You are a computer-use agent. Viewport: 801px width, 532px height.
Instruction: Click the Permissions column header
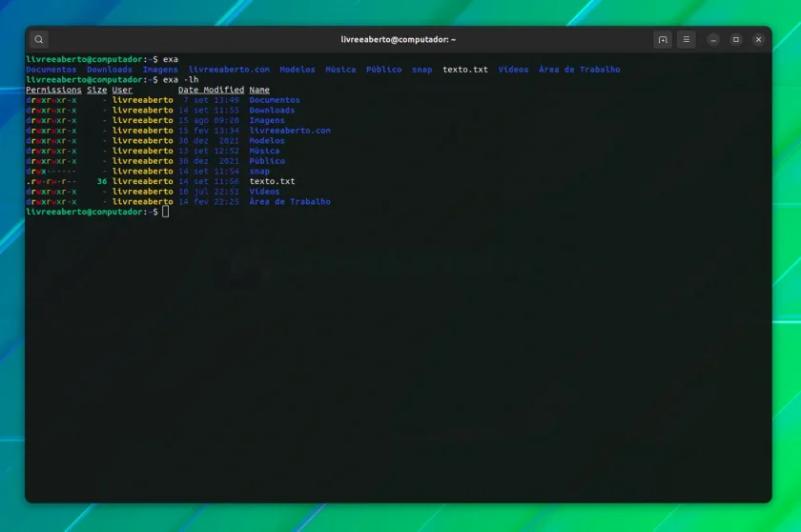click(x=53, y=90)
